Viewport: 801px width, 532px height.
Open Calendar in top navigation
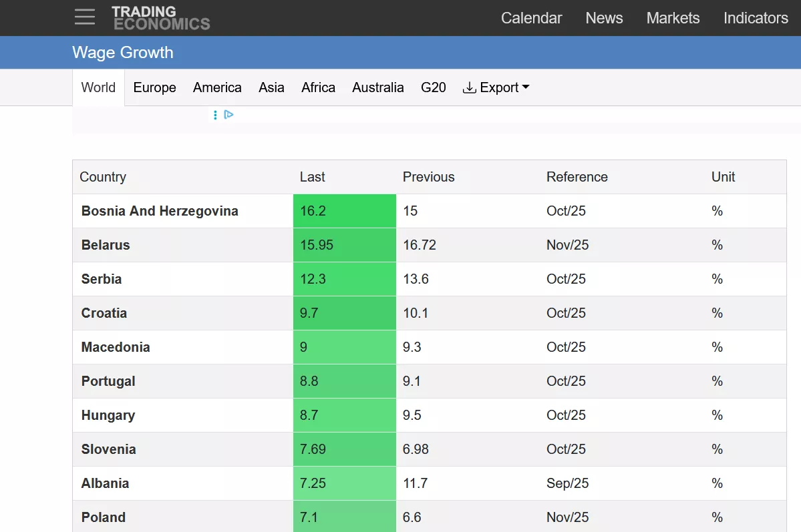click(x=531, y=18)
